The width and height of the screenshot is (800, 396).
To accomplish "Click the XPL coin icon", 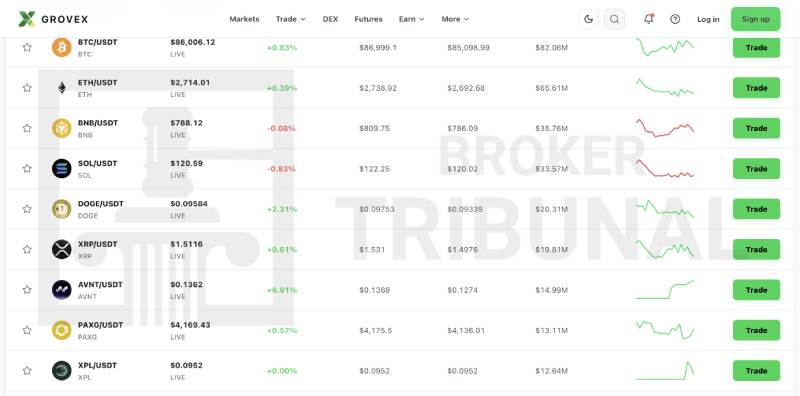I will (62, 370).
